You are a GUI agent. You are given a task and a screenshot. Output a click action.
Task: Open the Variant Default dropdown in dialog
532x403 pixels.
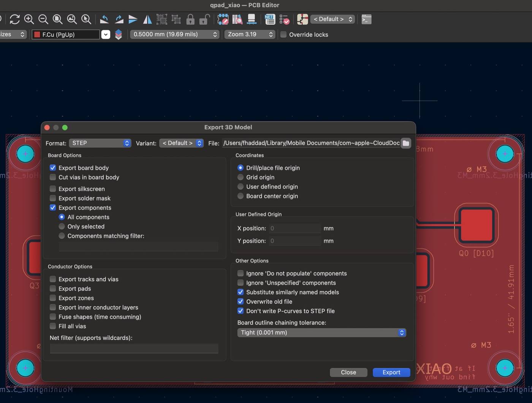point(181,143)
